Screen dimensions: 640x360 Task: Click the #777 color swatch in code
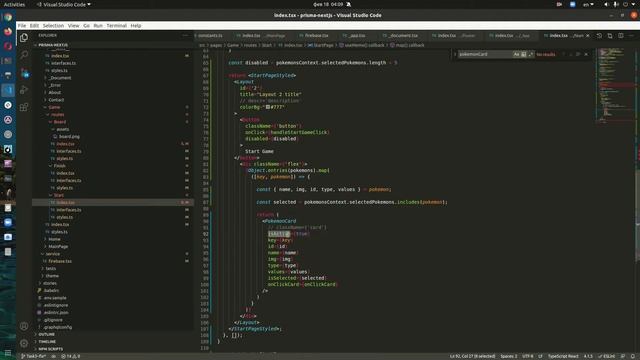coord(268,107)
